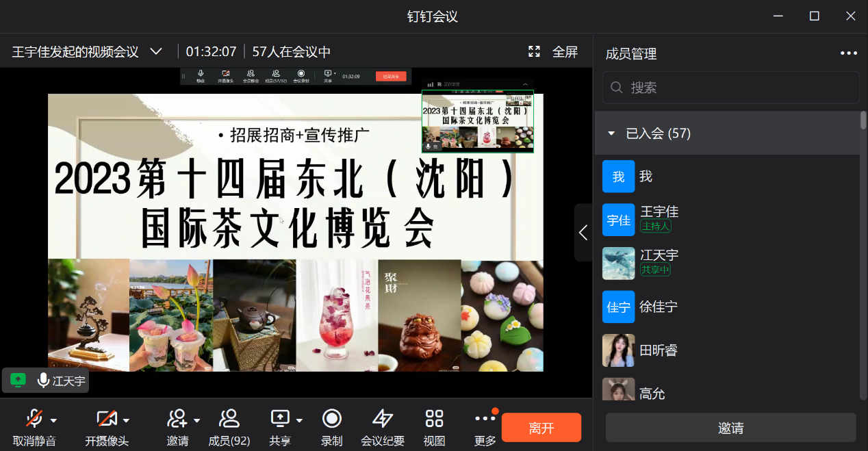Unmute microphone with 取消静音 icon

pyautogui.click(x=34, y=418)
